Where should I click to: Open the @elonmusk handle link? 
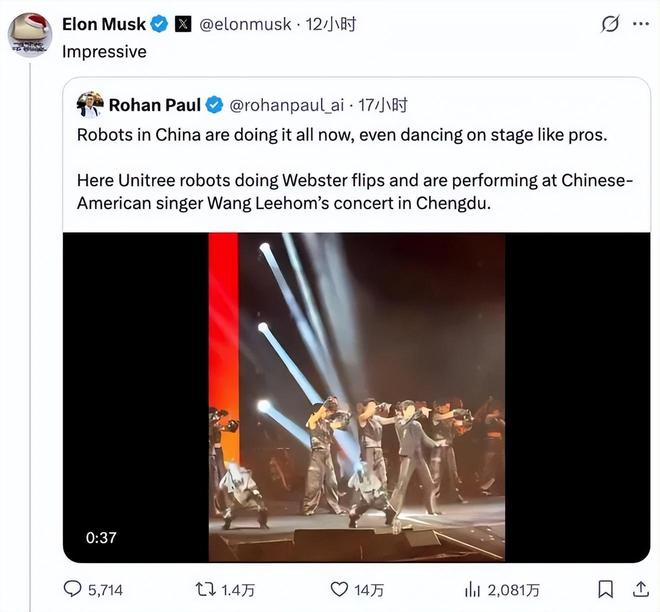(246, 24)
